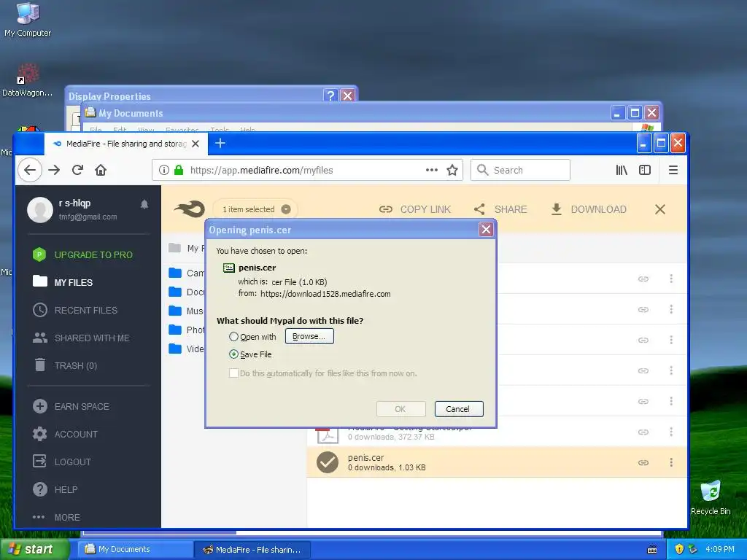This screenshot has height=560, width=747.
Task: Select the 'Open with' radio button
Action: 233,337
